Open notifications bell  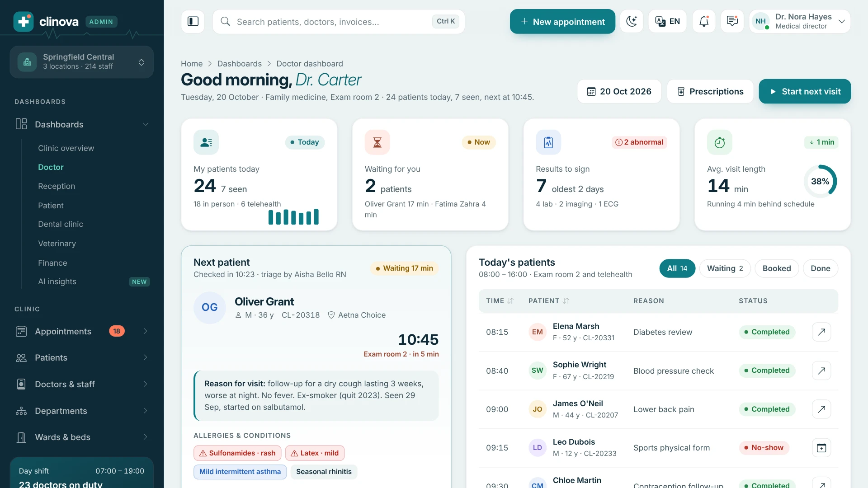(x=704, y=21)
